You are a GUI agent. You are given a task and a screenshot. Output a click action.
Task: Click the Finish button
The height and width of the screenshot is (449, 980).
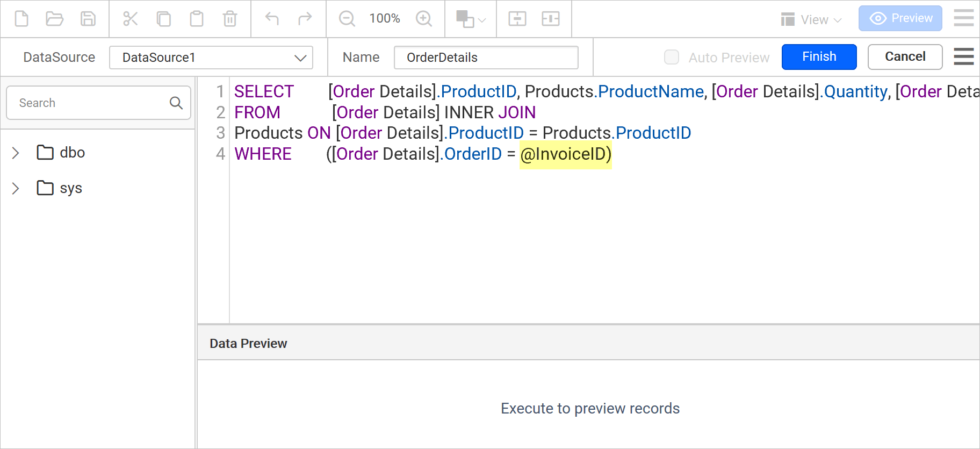coord(819,57)
